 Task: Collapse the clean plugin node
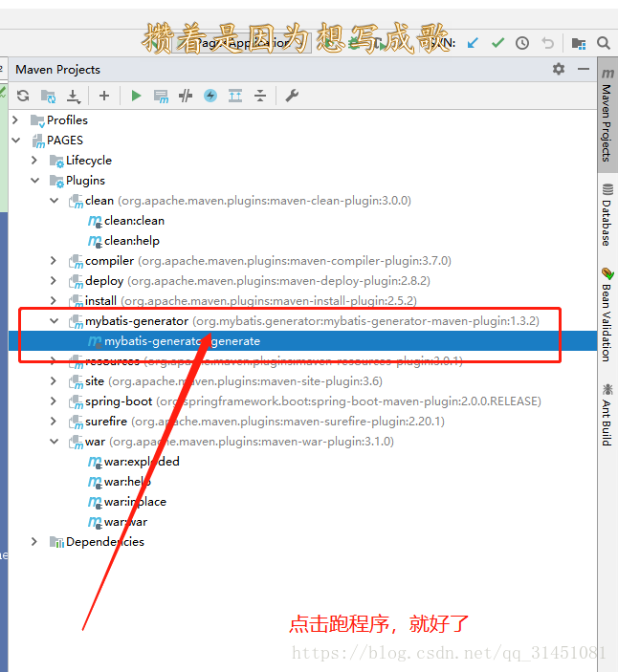coord(54,200)
